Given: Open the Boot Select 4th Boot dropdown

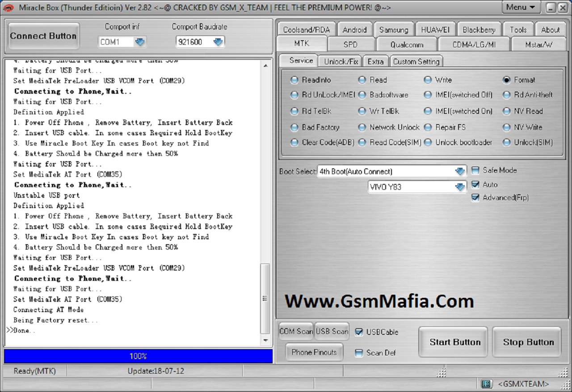Looking at the screenshot, I should (460, 171).
